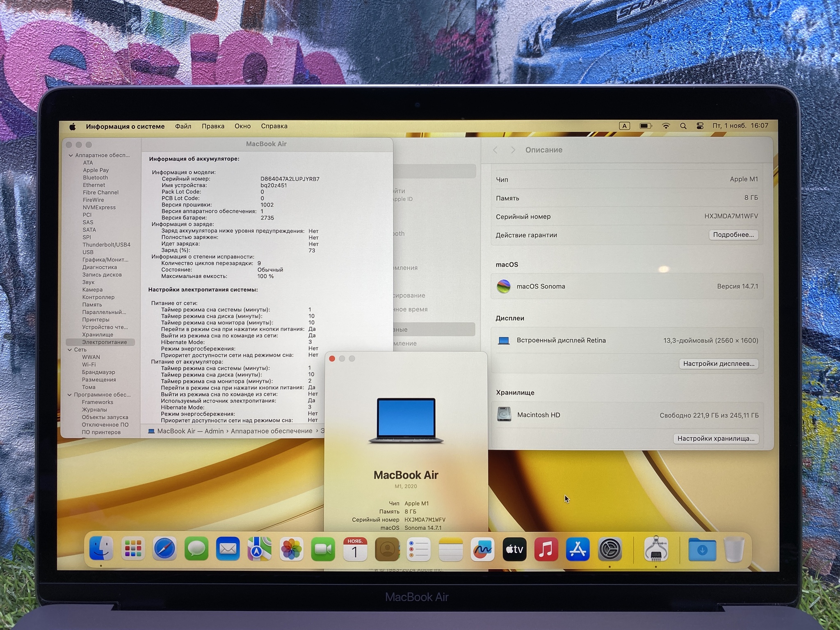
Task: Open the Apple TV app icon
Action: [514, 549]
